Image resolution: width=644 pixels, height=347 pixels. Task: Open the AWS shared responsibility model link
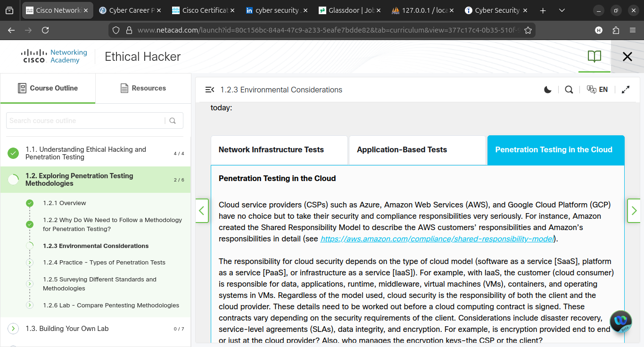437,239
